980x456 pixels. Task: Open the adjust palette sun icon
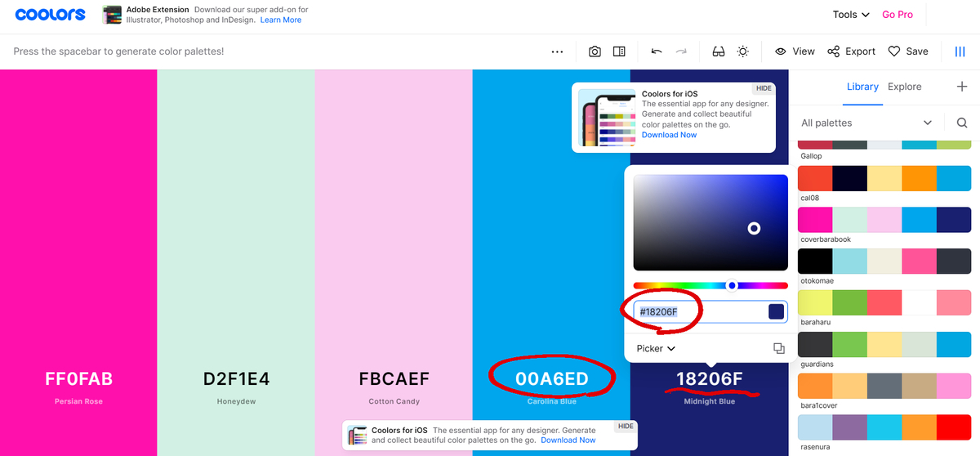742,51
